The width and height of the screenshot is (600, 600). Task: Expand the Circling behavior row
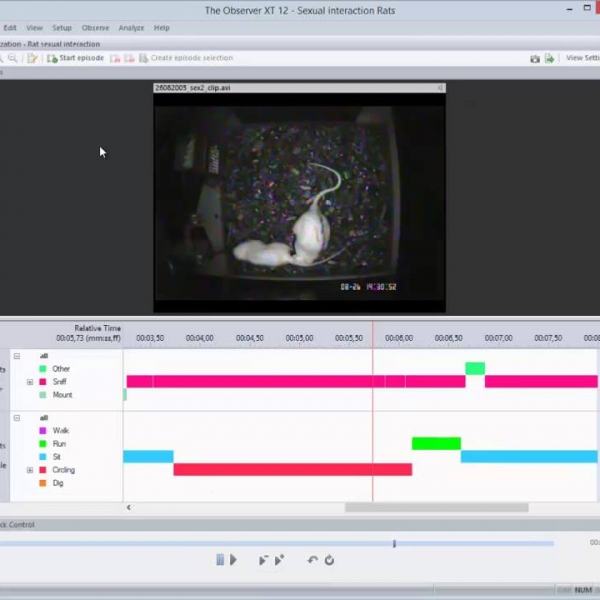tap(30, 470)
